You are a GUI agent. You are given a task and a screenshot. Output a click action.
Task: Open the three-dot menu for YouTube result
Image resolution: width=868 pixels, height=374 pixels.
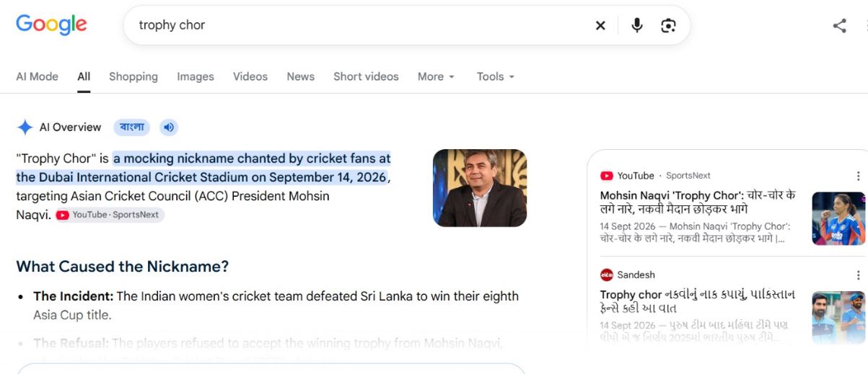coord(858,176)
